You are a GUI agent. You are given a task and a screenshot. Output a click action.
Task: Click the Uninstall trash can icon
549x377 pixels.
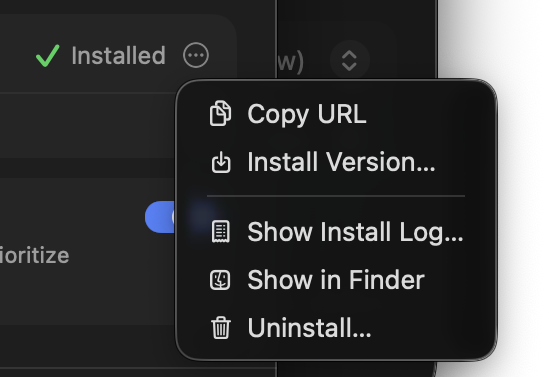click(221, 328)
